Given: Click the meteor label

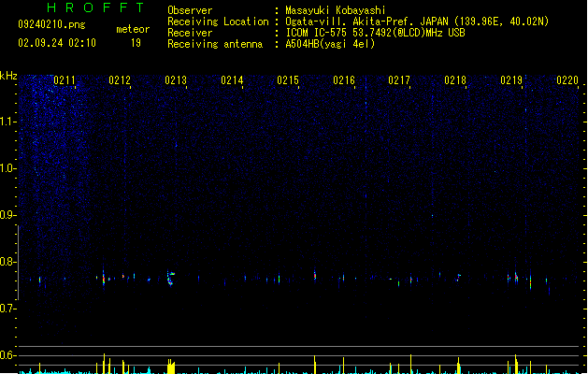Looking at the screenshot, I should (x=133, y=29).
